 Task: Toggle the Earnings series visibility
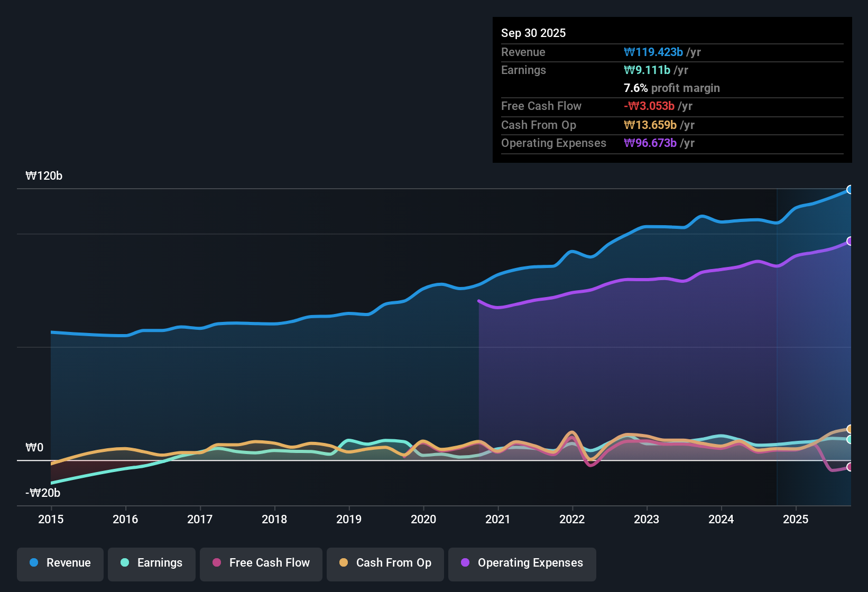tap(151, 563)
